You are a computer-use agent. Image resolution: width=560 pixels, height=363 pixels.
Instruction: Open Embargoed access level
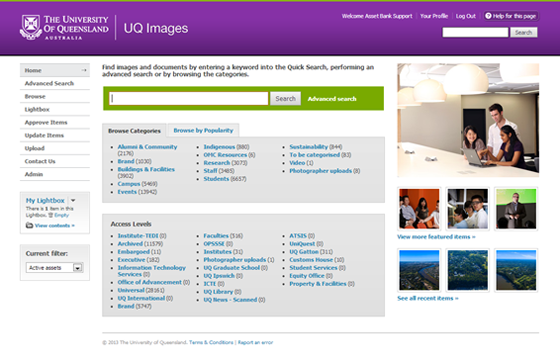(x=134, y=252)
